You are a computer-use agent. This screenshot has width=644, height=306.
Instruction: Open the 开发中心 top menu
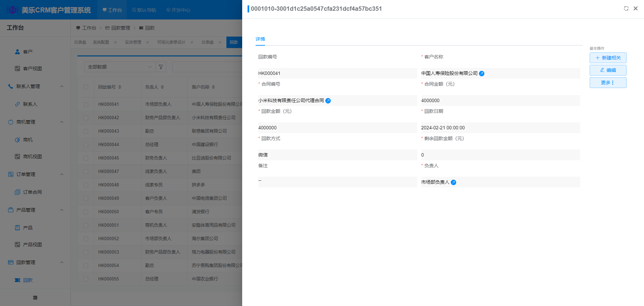point(178,10)
